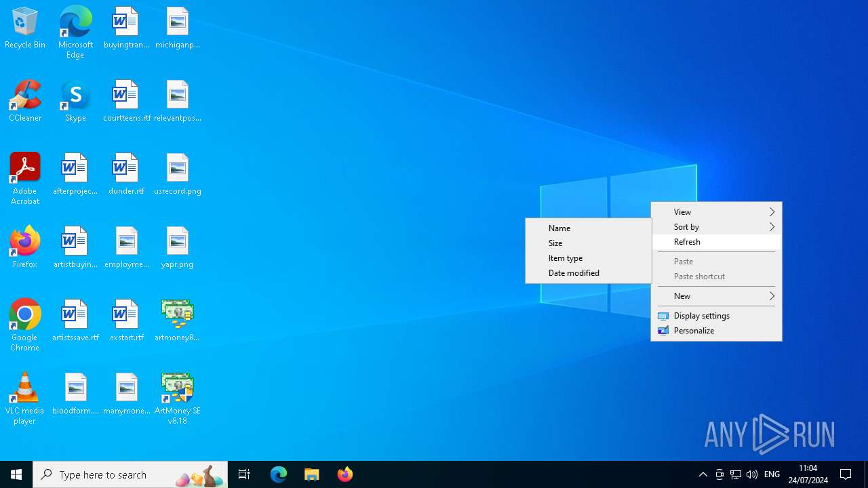Image resolution: width=868 pixels, height=488 pixels.
Task: Select the manymone... image file icon
Action: tap(126, 394)
